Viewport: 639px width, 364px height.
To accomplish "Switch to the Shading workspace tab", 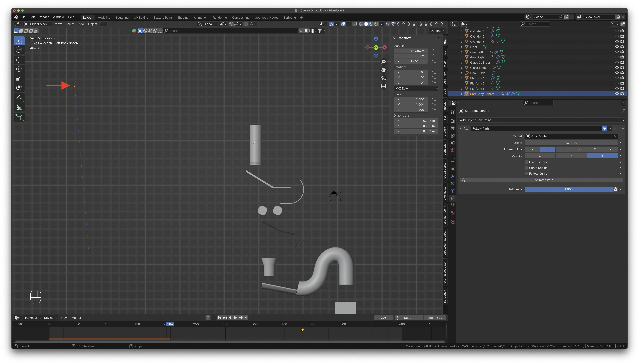I will 183,17.
